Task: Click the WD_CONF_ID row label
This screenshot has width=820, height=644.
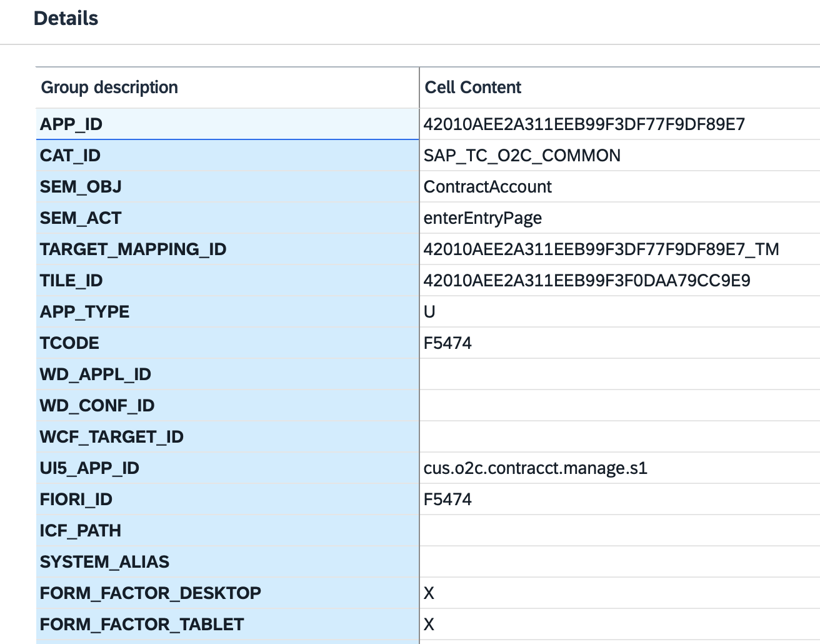Action: [227, 405]
